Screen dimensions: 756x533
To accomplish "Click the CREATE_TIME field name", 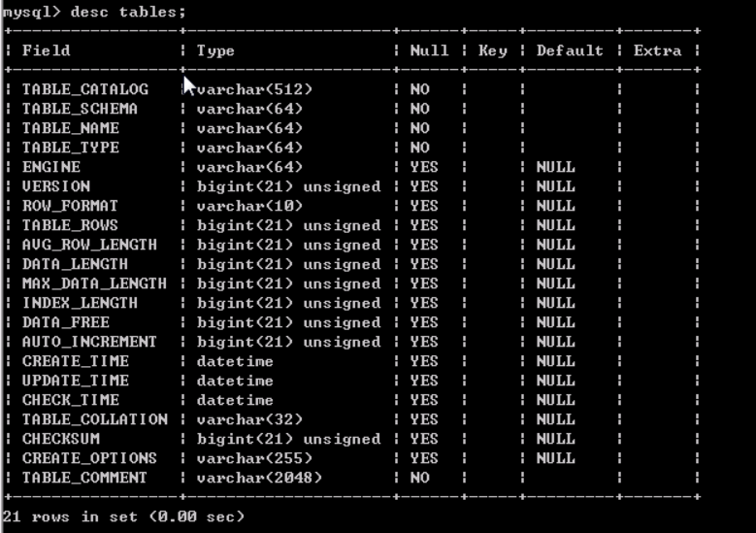I will tap(76, 361).
